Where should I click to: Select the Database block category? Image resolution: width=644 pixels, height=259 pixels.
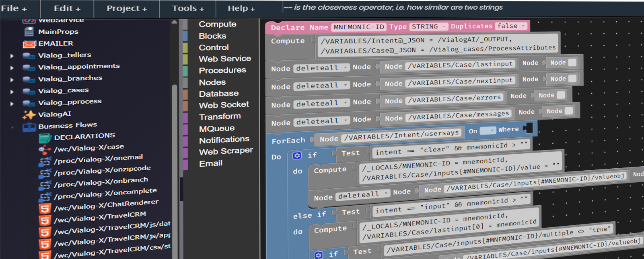(218, 94)
